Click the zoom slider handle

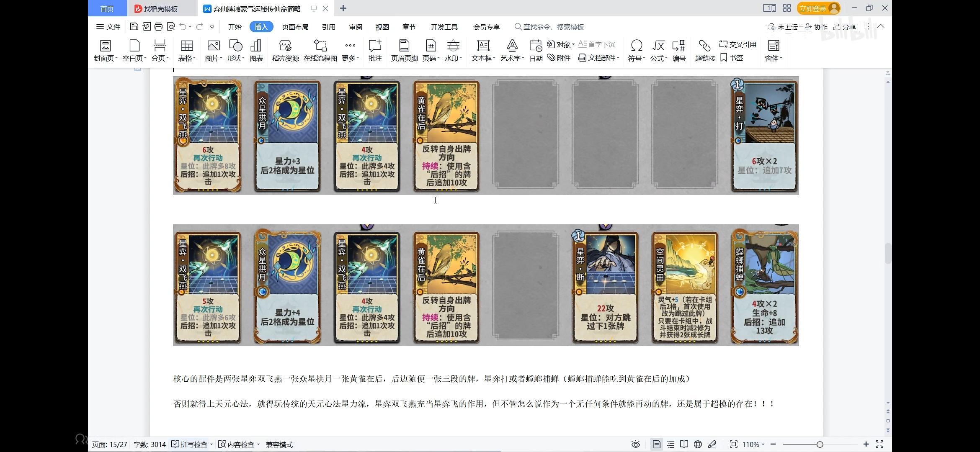click(820, 444)
